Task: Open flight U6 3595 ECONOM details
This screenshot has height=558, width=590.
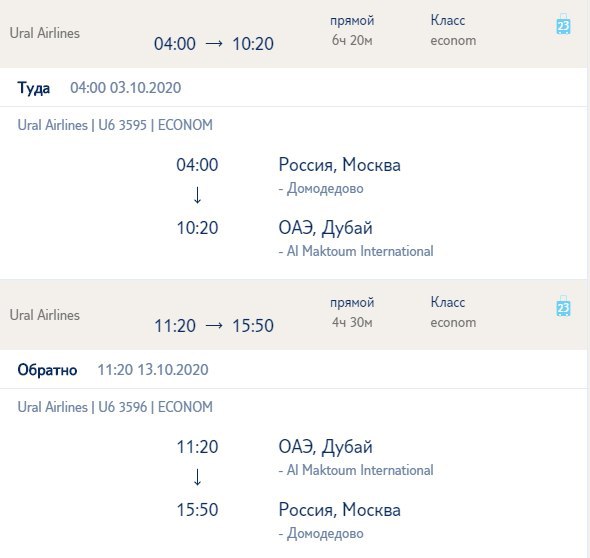Action: (115, 125)
